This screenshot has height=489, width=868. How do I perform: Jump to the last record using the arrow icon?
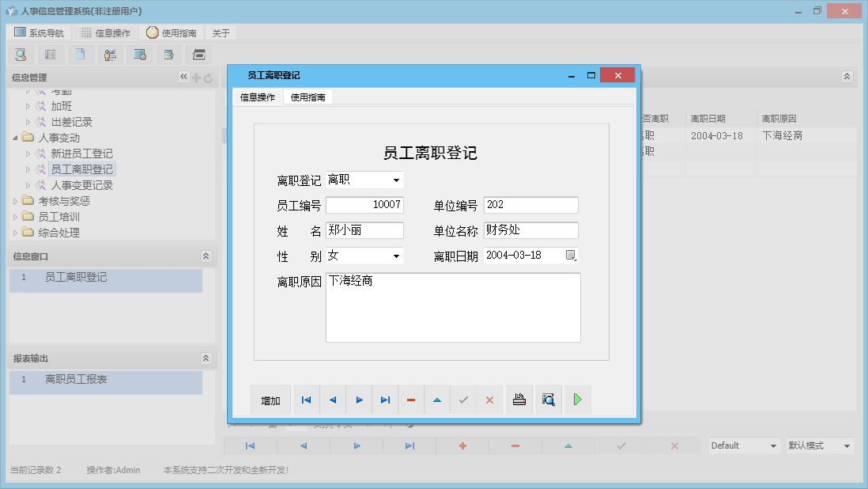click(x=385, y=400)
